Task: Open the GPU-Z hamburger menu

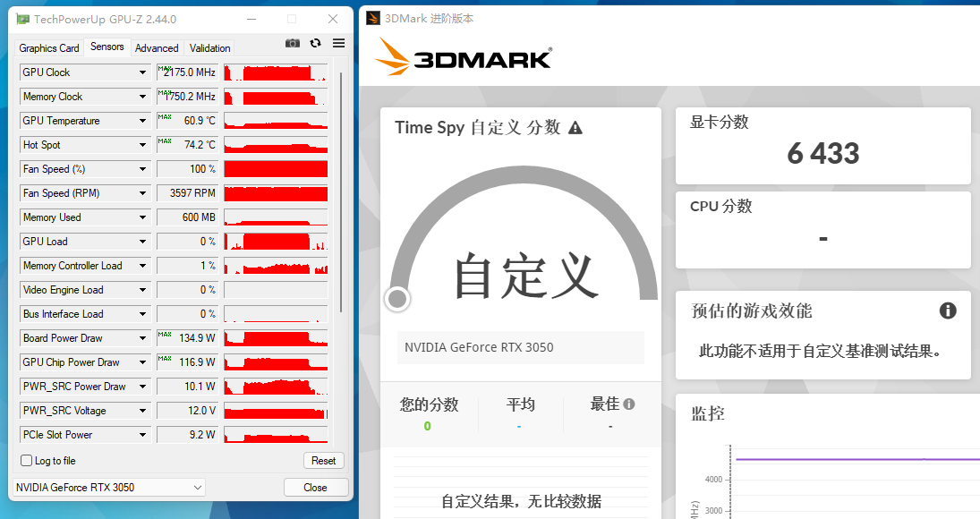Action: tap(338, 43)
